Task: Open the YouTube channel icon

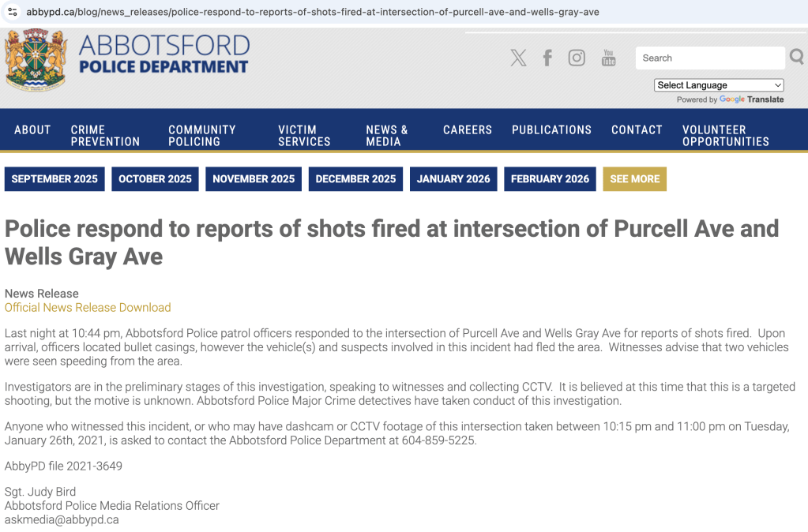Action: 608,58
